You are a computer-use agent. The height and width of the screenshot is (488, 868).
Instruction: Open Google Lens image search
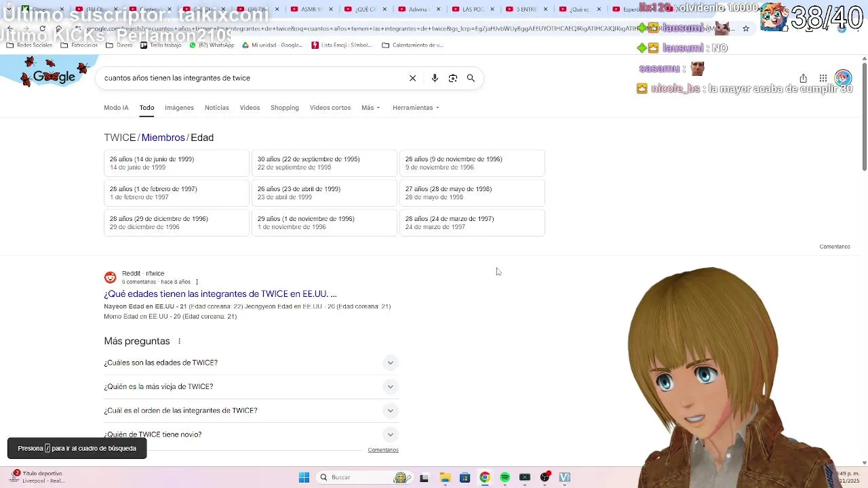tap(453, 78)
